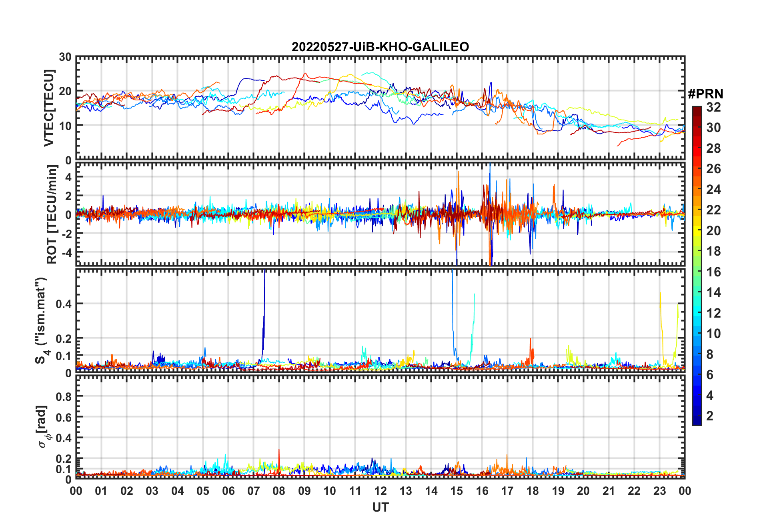This screenshot has width=761, height=532.
Task: Click the VTEC axis tick label 20
Action: pyautogui.click(x=65, y=91)
